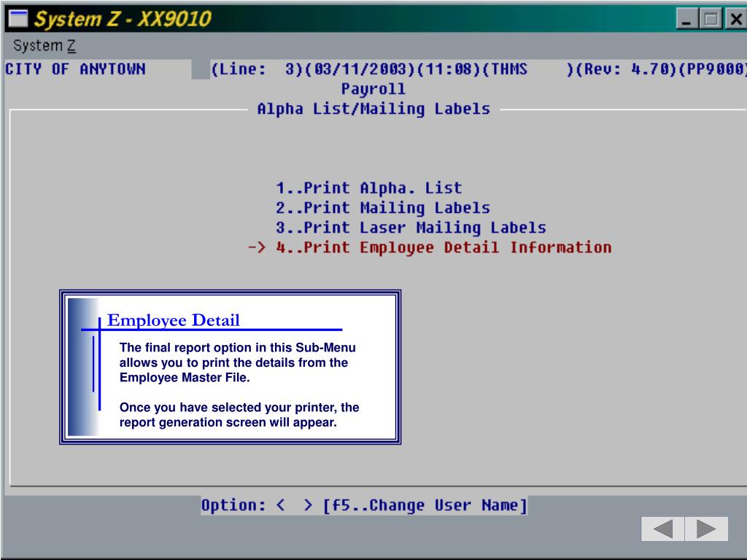Click the Employee Detail heading in the info box

(174, 320)
